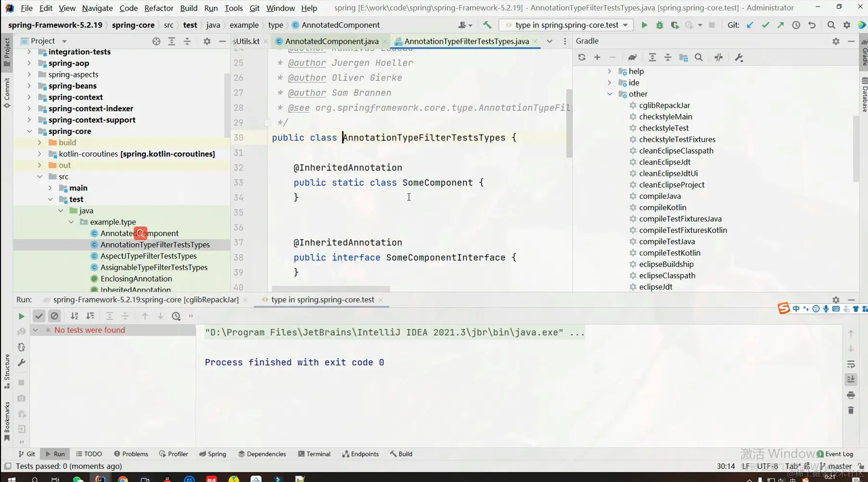Commit changes with Git checkmark icon
This screenshot has height=482, width=868.
tap(765, 25)
